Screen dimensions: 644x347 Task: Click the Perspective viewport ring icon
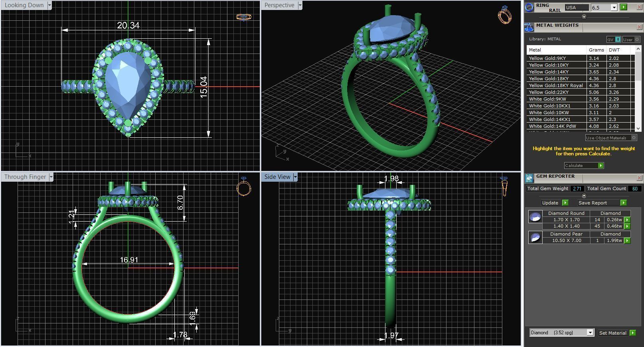pyautogui.click(x=505, y=15)
